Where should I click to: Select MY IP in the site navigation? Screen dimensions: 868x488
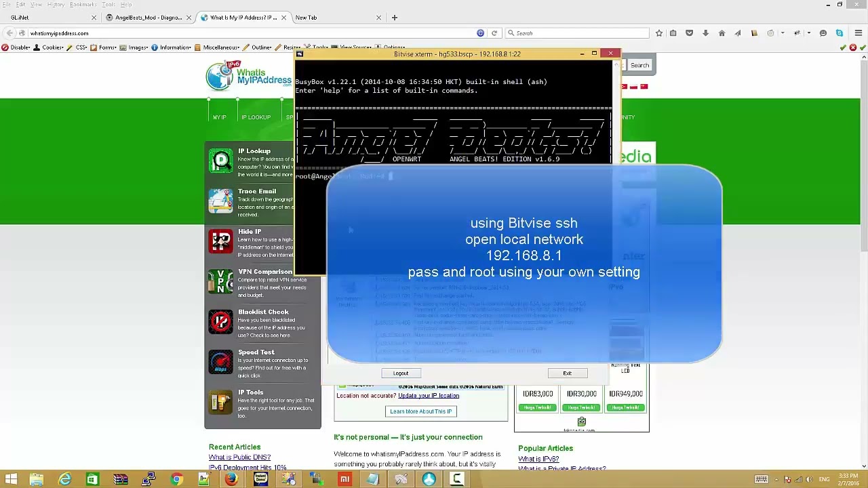(219, 117)
